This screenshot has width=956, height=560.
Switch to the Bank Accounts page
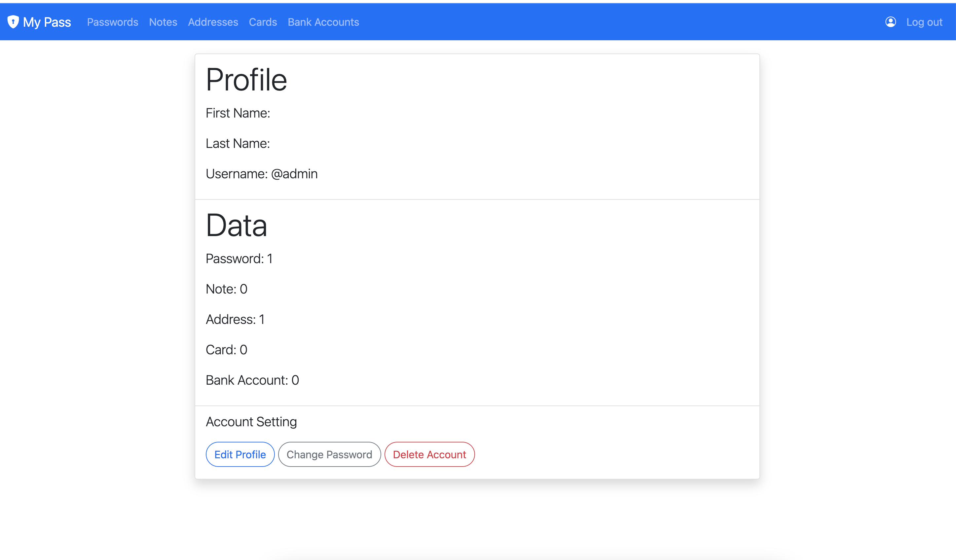point(323,22)
